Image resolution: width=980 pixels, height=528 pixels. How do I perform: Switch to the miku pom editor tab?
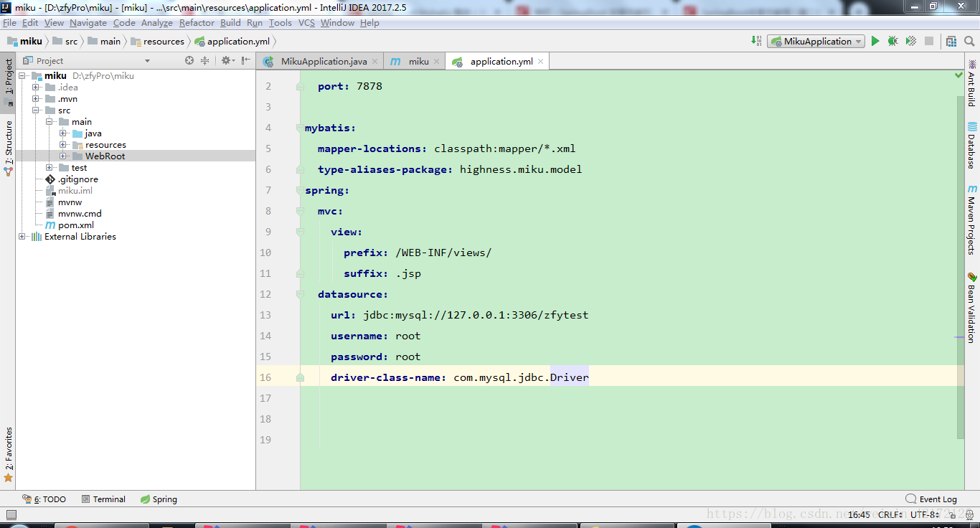pos(414,61)
